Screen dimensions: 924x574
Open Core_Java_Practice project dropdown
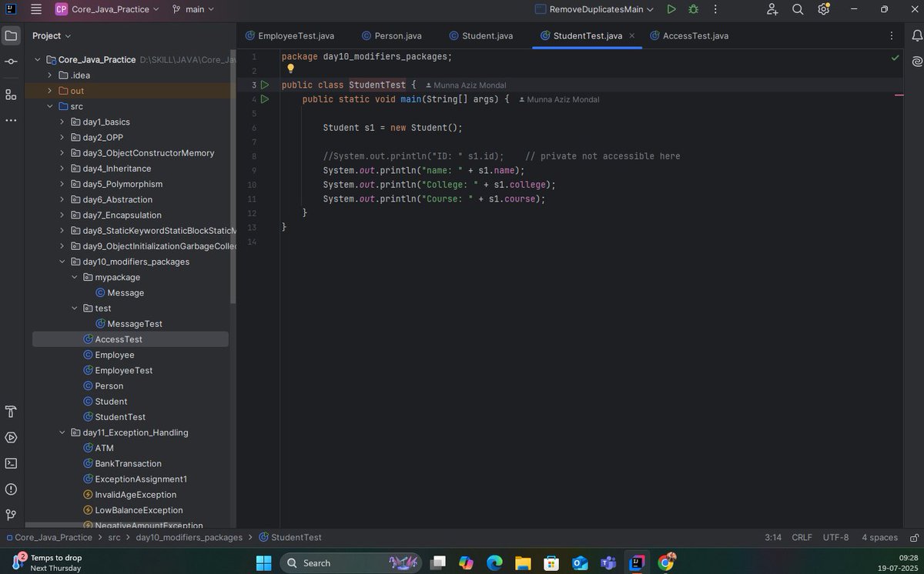click(x=108, y=9)
